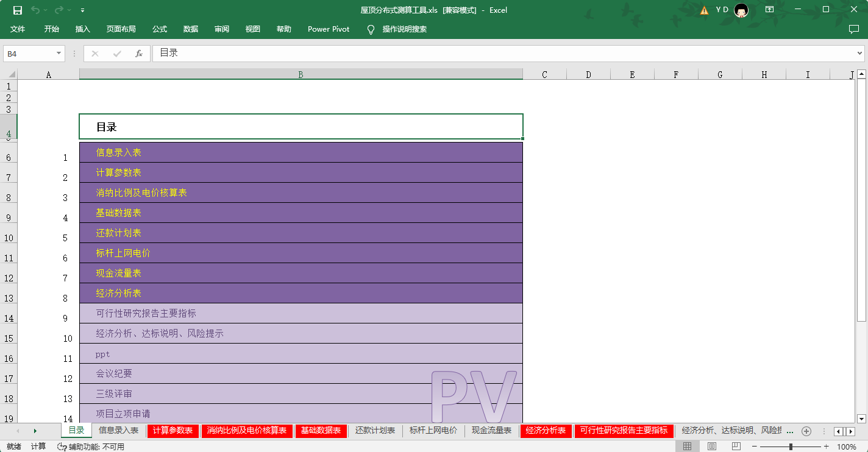868x452 pixels.
Task: Click the zoom slider handle
Action: point(791,447)
